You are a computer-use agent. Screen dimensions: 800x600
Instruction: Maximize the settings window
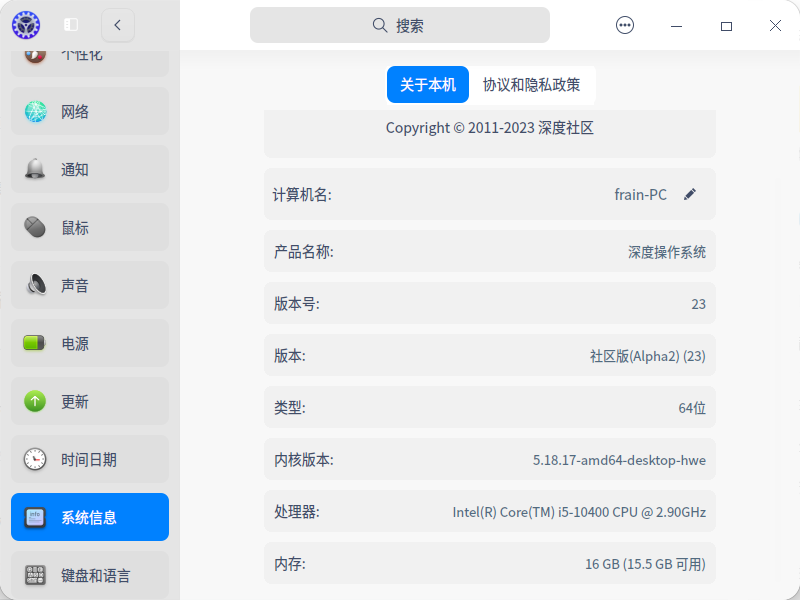(x=727, y=26)
